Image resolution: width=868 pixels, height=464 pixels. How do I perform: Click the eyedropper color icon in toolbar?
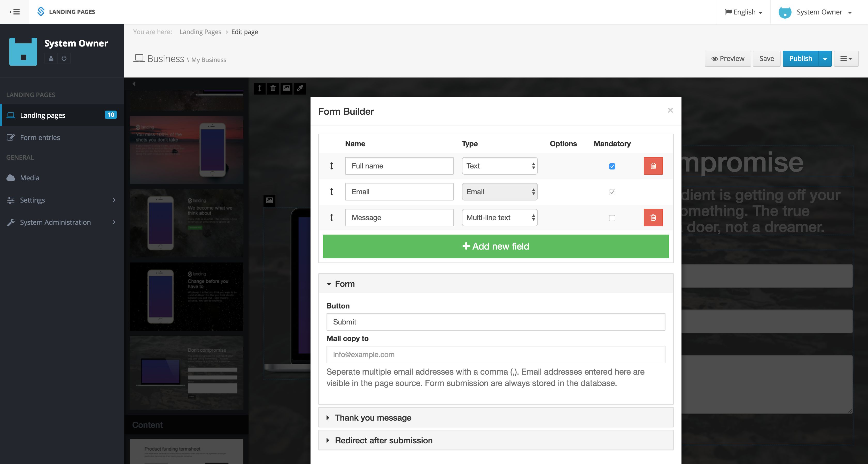coord(300,88)
